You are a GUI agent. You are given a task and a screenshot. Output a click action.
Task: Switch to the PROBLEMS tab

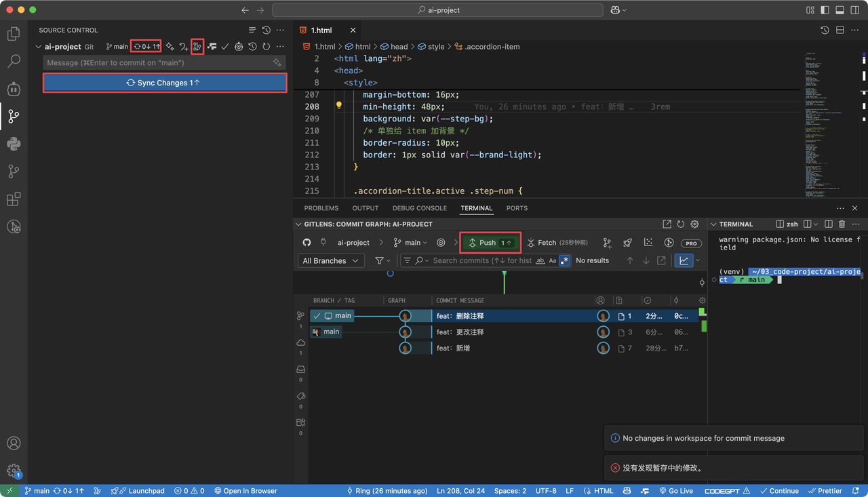[x=321, y=208]
